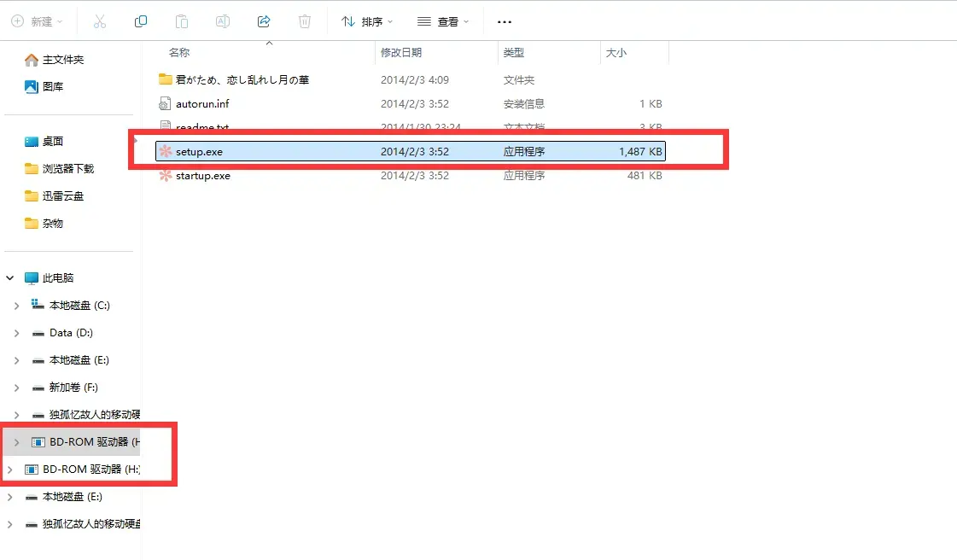Click the 481 KB size cell
Screen dimensions: 957x560
645,176
